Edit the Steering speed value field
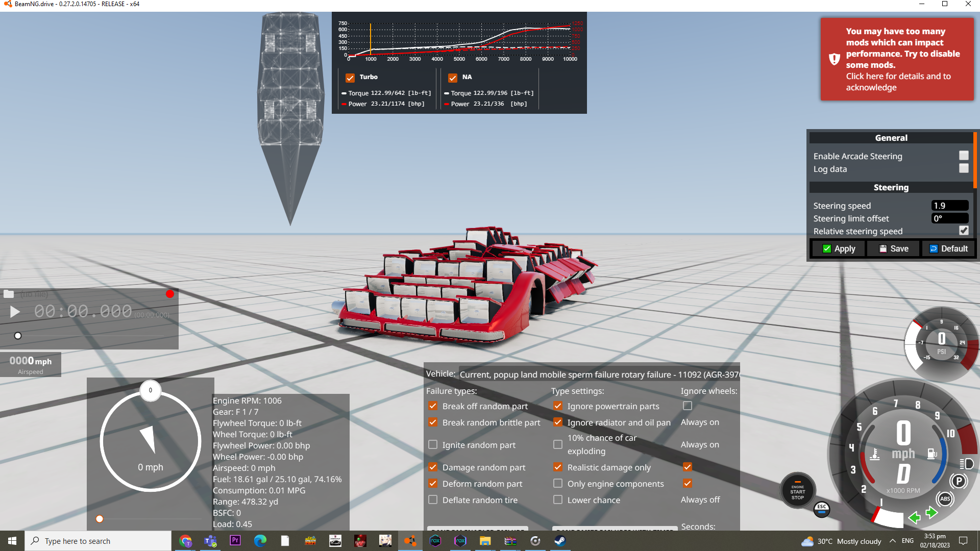The width and height of the screenshot is (980, 551). click(949, 206)
